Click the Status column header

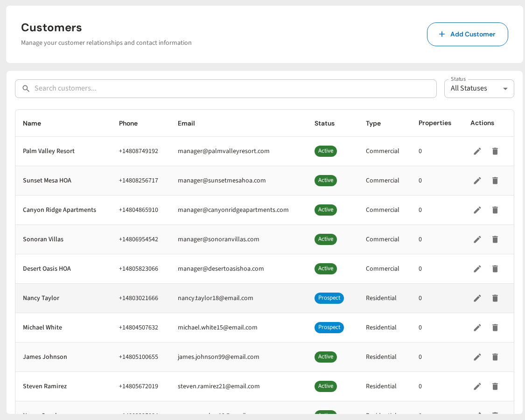tap(324, 123)
